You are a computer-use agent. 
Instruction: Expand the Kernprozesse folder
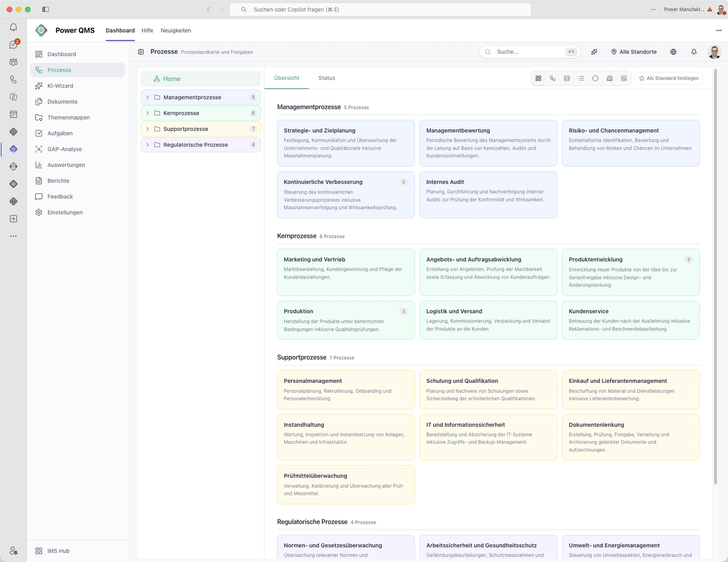coord(147,113)
